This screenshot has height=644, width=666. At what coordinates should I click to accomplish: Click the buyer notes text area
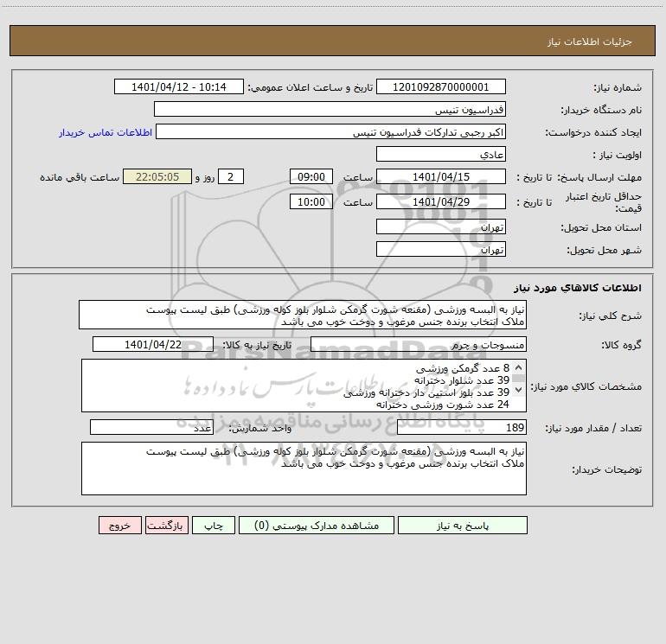coord(304,469)
